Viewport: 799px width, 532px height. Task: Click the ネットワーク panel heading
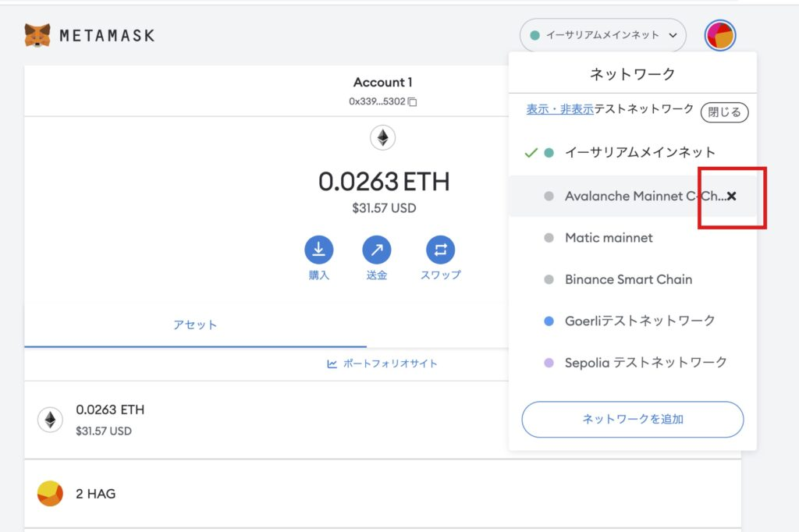[632, 74]
